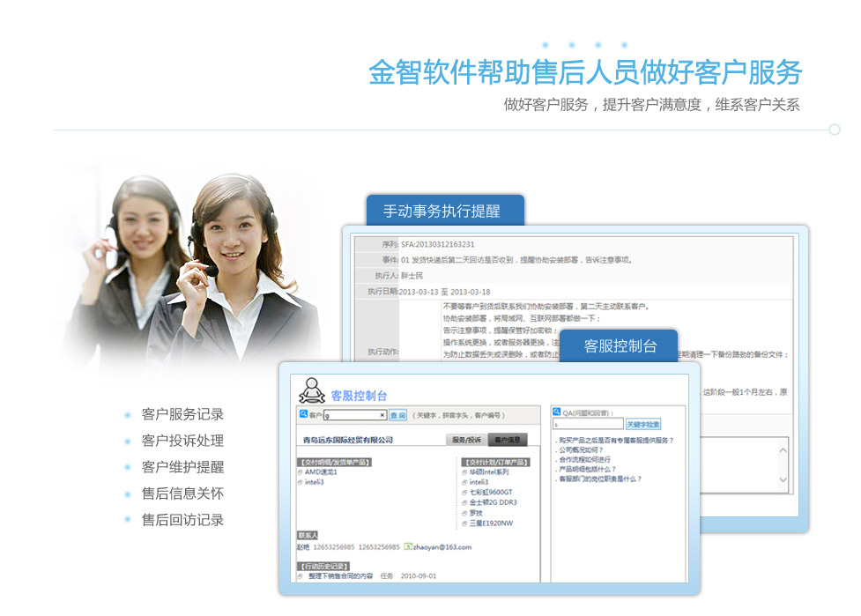The image size is (861, 616).
Task: Click the 整理下销售合同的内容 history record
Action: pyautogui.click(x=340, y=576)
